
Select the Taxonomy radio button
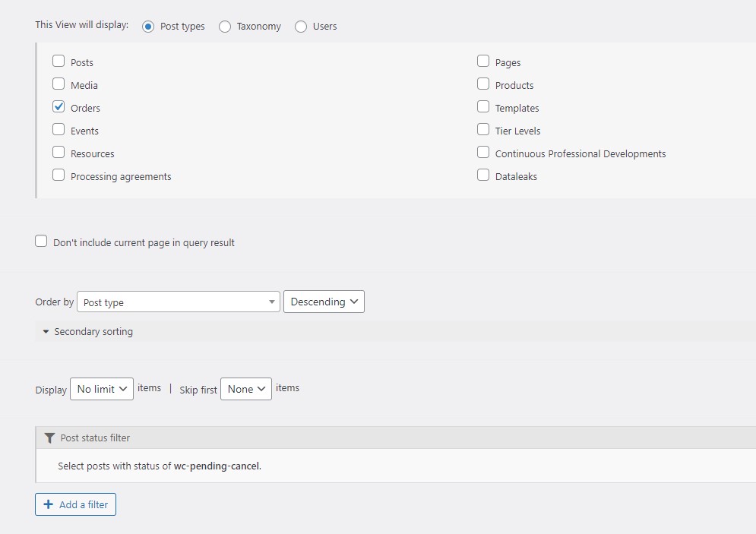[225, 27]
